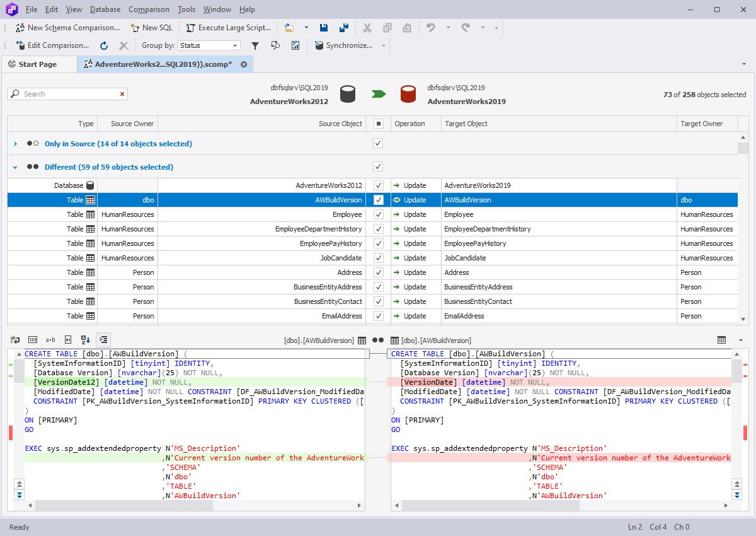This screenshot has width=756, height=536.
Task: Expand the Only in Source group
Action: tap(16, 144)
